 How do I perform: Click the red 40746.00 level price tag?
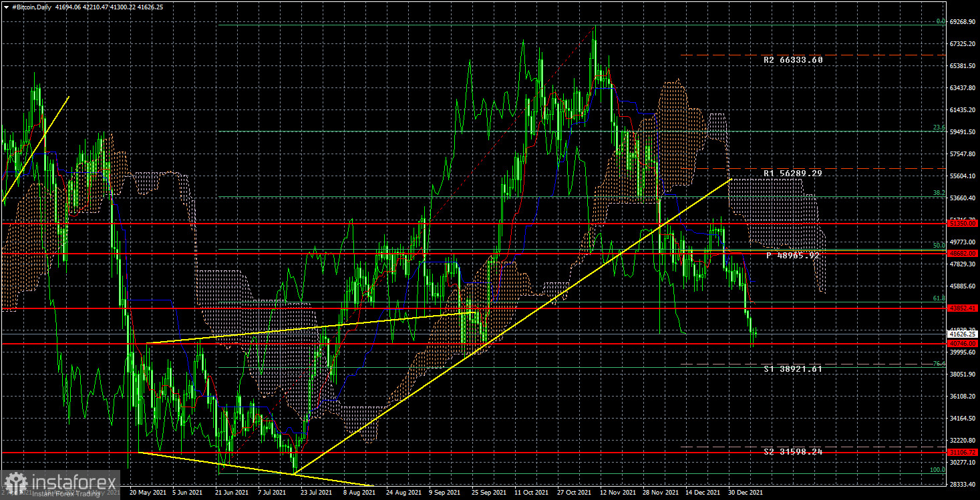pos(963,344)
